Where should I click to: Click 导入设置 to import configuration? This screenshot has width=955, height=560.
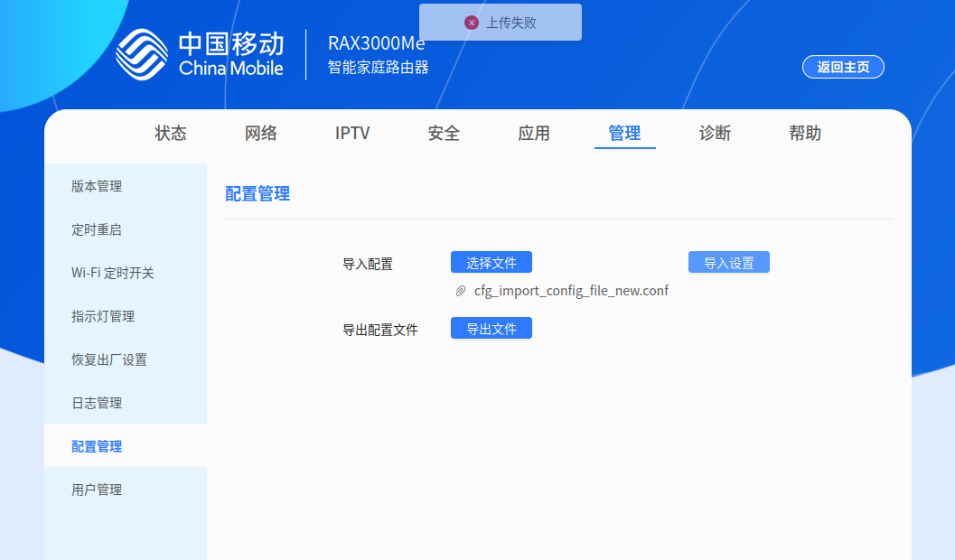(729, 261)
